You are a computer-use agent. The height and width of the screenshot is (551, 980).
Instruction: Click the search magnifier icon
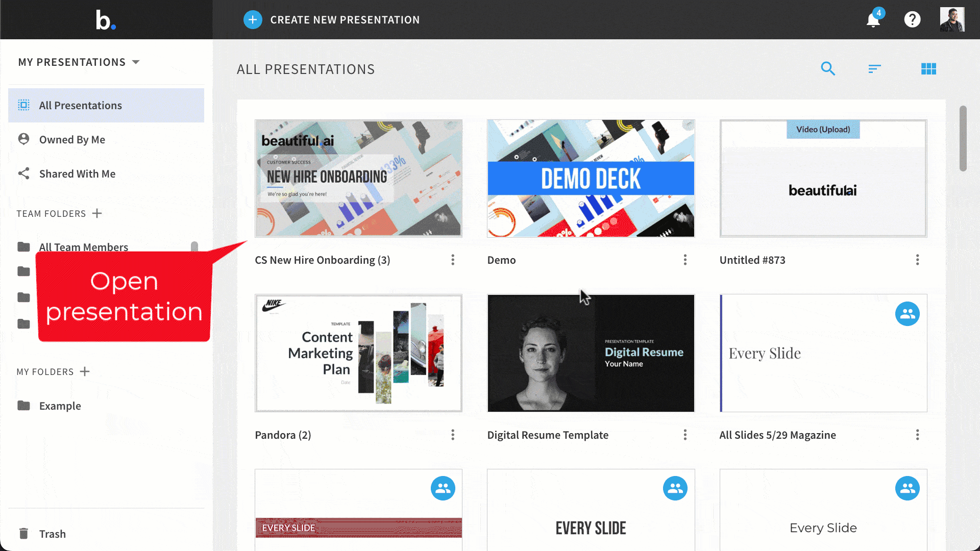tap(828, 69)
